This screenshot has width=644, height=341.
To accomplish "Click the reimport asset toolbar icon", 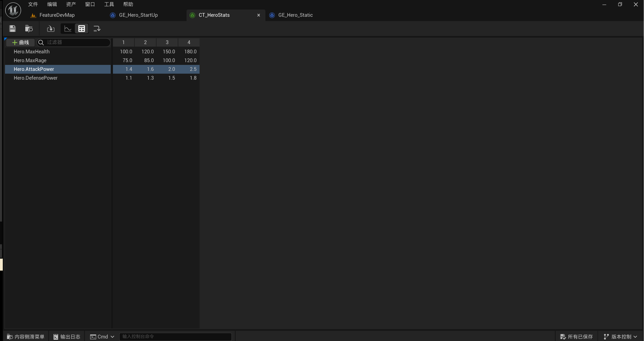I will (51, 29).
